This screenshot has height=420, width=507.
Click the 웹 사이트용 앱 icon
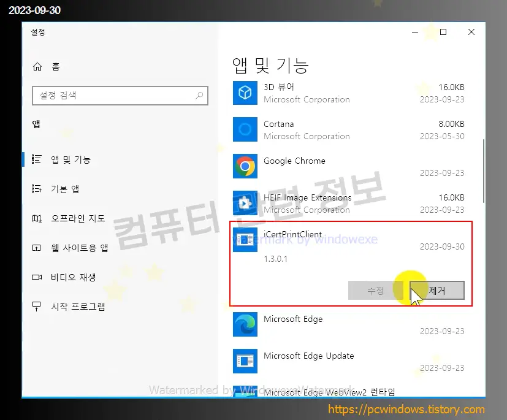[x=37, y=248]
